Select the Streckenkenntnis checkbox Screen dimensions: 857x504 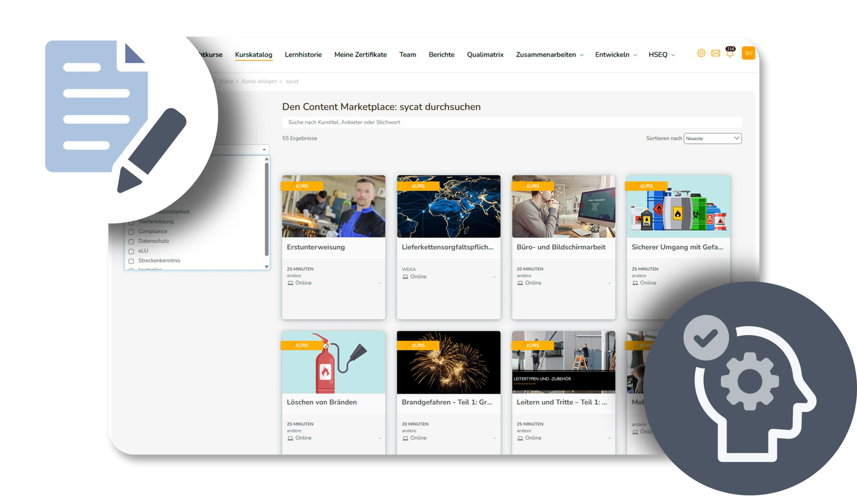coord(131,261)
